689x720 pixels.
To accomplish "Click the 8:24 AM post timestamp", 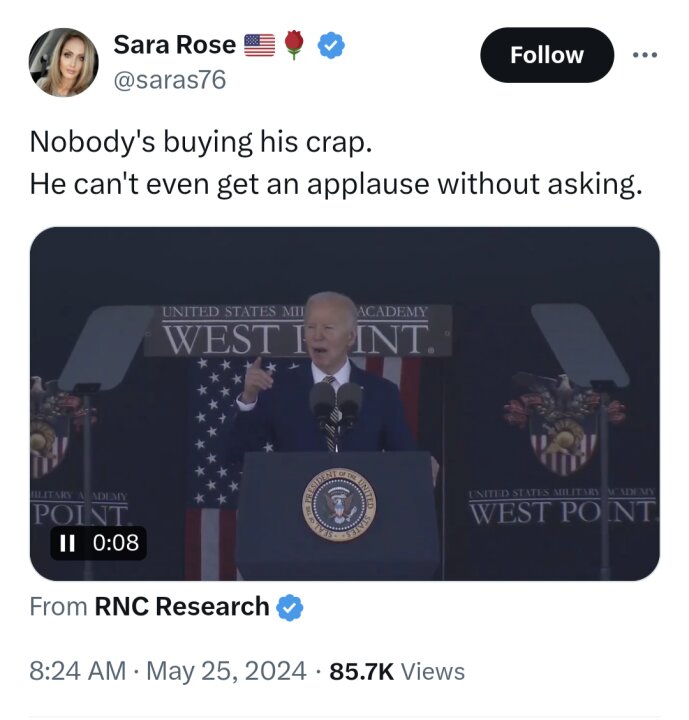I will tap(79, 671).
